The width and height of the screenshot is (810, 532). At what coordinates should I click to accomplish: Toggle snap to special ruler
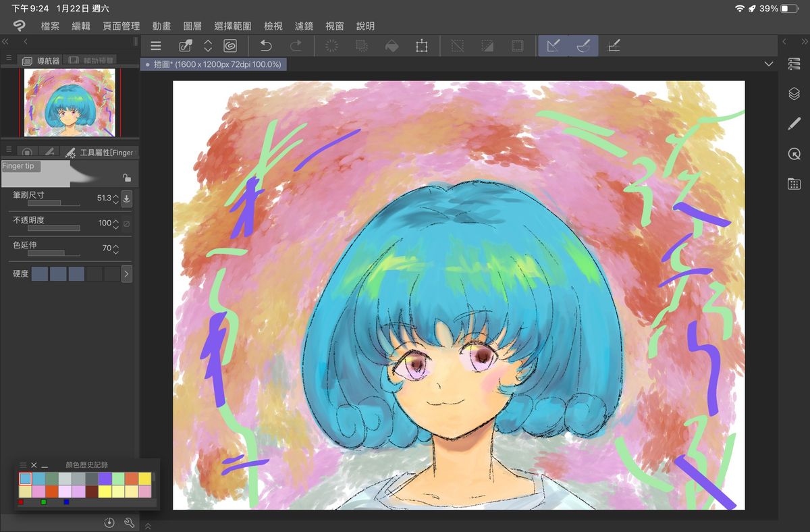coord(583,46)
